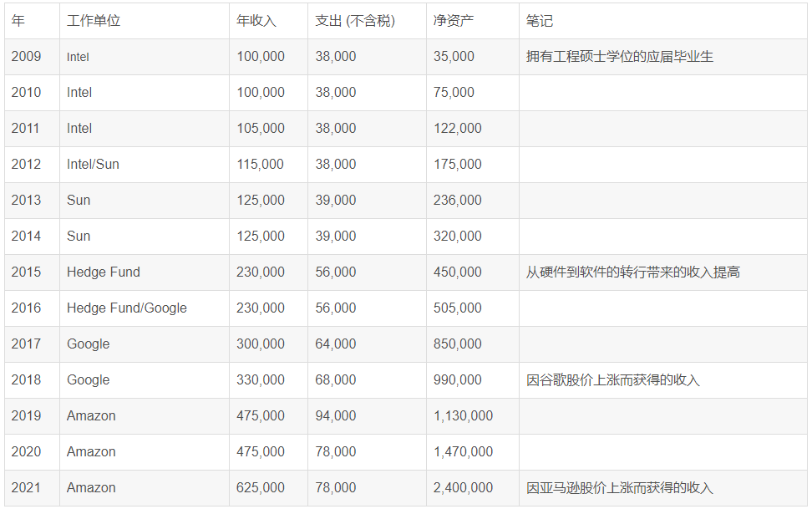812x509 pixels.
Task: Click the net worth value 35,000
Action: (x=454, y=57)
